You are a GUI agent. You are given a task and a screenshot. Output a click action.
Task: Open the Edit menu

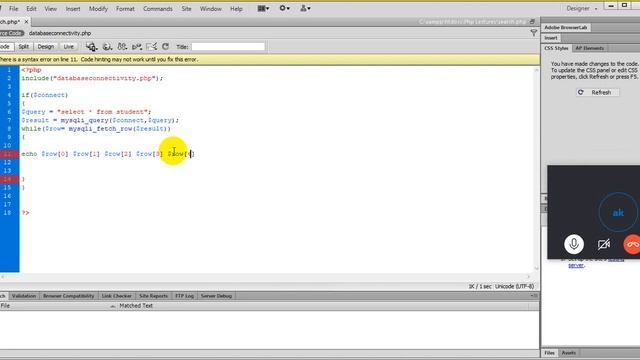click(31, 9)
